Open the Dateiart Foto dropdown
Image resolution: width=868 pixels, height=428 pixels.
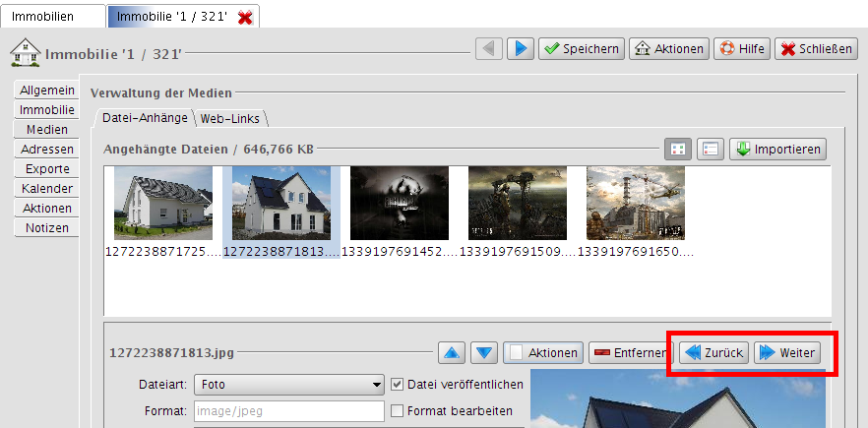[289, 385]
